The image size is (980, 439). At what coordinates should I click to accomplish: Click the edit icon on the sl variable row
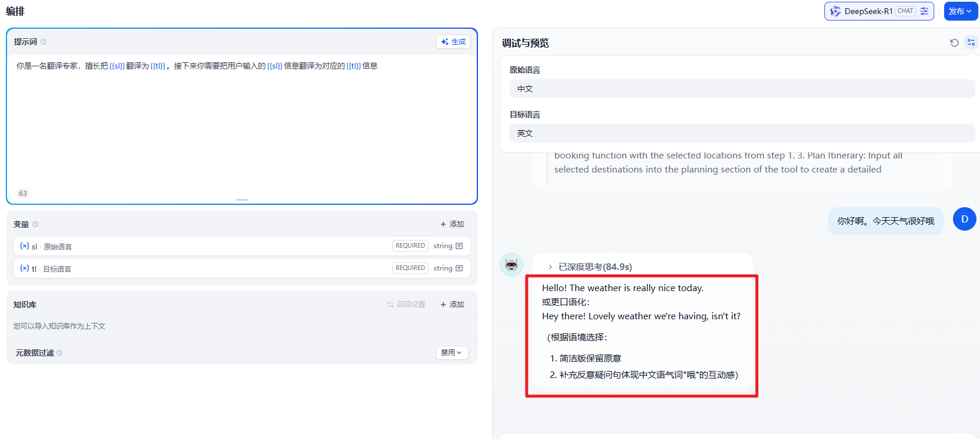pyautogui.click(x=459, y=246)
